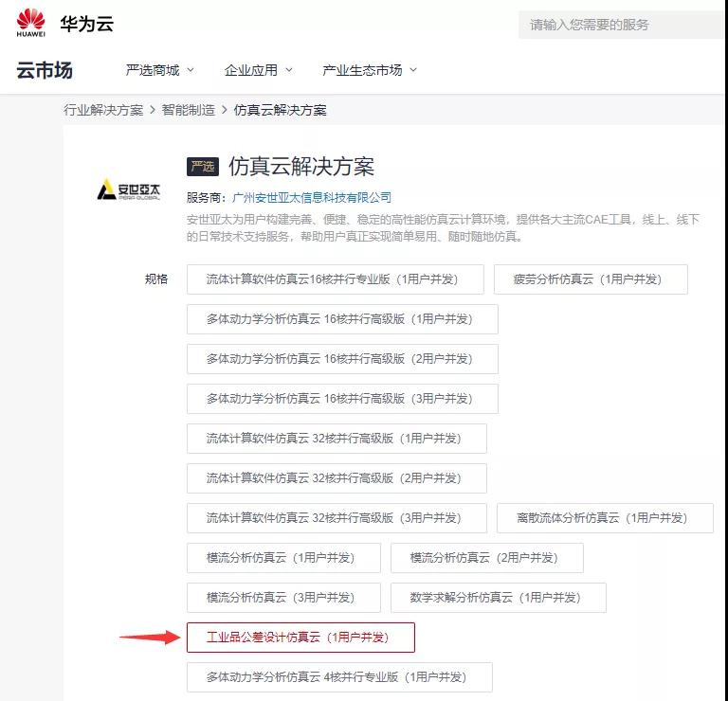Open vendor link 广州安世亚太信息科技有限公司

click(x=312, y=198)
